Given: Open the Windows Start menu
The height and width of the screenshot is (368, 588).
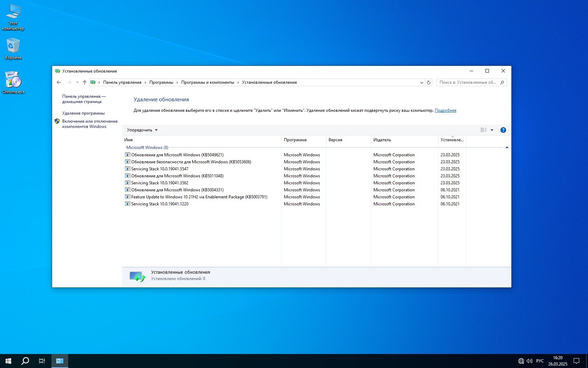Looking at the screenshot, I should [x=8, y=361].
